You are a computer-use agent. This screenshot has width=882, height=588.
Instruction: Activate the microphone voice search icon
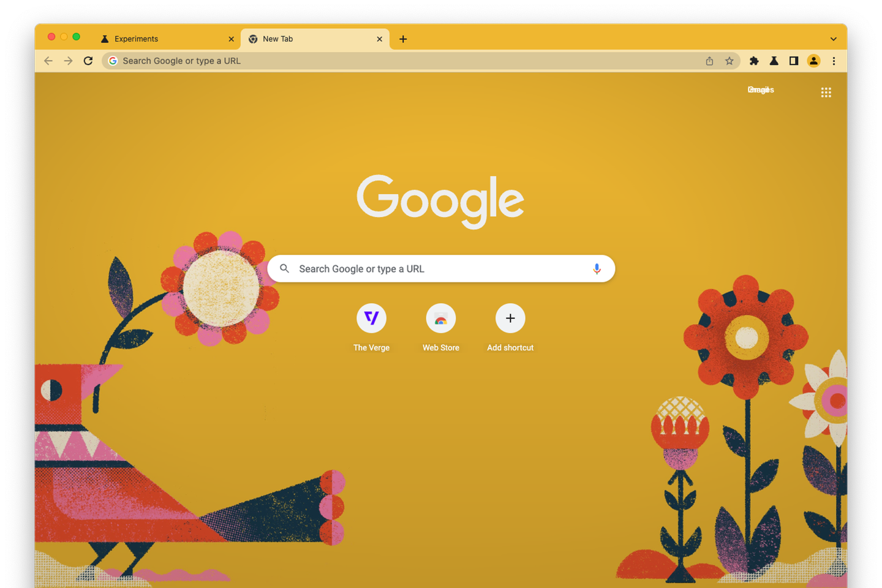coord(597,268)
